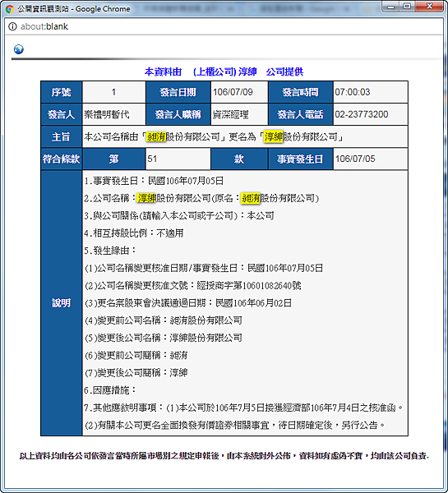
Task: Click the 發言日期 header cell
Action: pos(178,92)
